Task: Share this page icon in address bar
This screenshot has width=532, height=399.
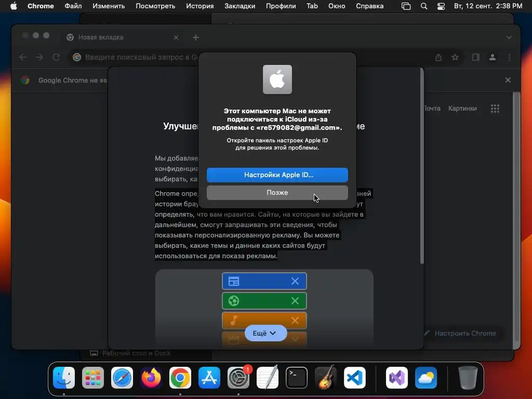Action: pyautogui.click(x=438, y=57)
